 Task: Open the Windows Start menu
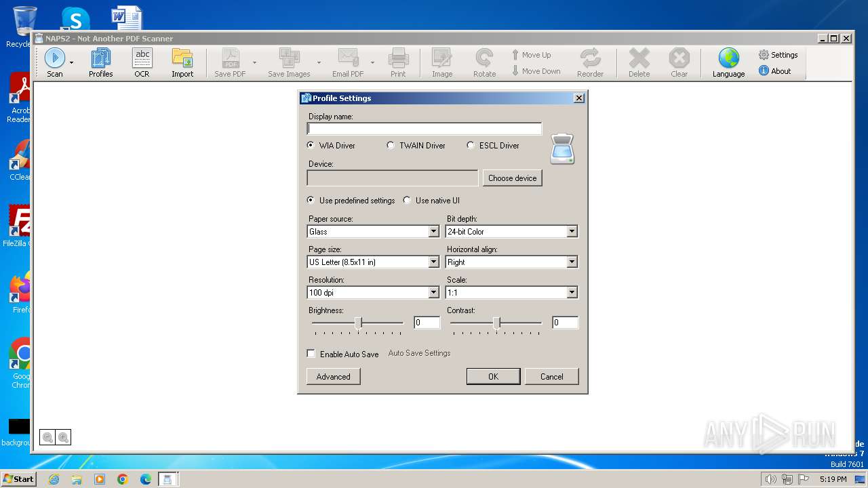pyautogui.click(x=19, y=479)
